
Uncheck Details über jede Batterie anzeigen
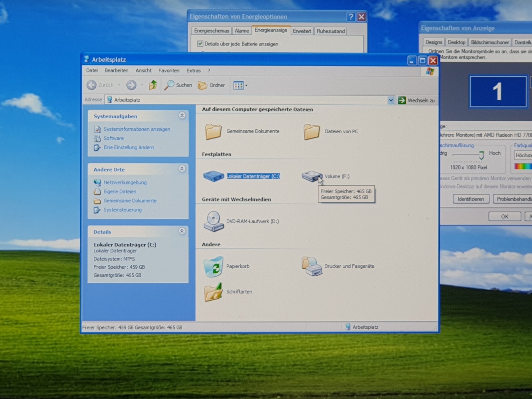tap(200, 44)
